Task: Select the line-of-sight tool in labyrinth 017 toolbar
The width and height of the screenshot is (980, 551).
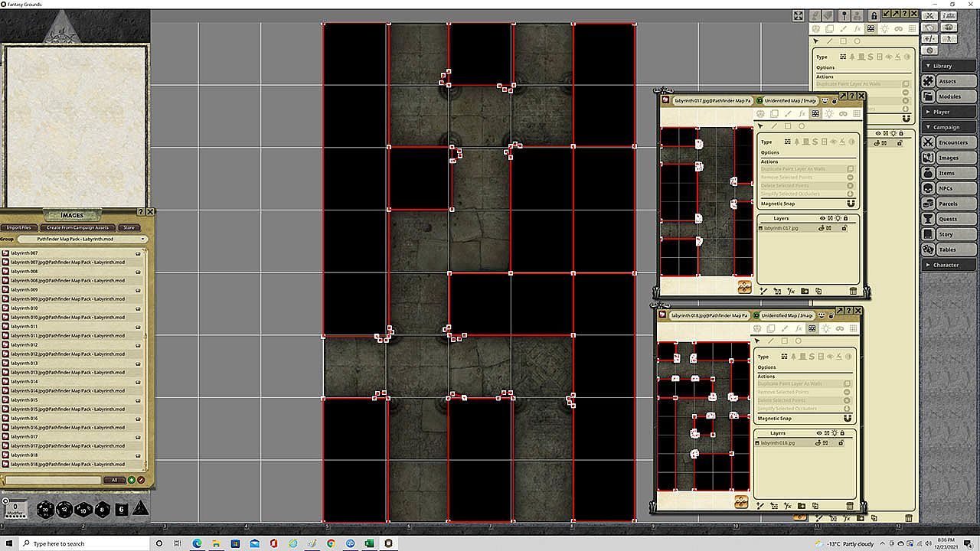Action: pyautogui.click(x=815, y=114)
